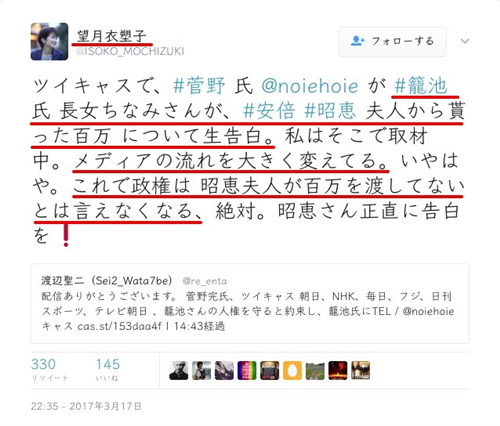Open the #菅野 hashtag
The width and height of the screenshot is (500, 426).
tap(199, 86)
